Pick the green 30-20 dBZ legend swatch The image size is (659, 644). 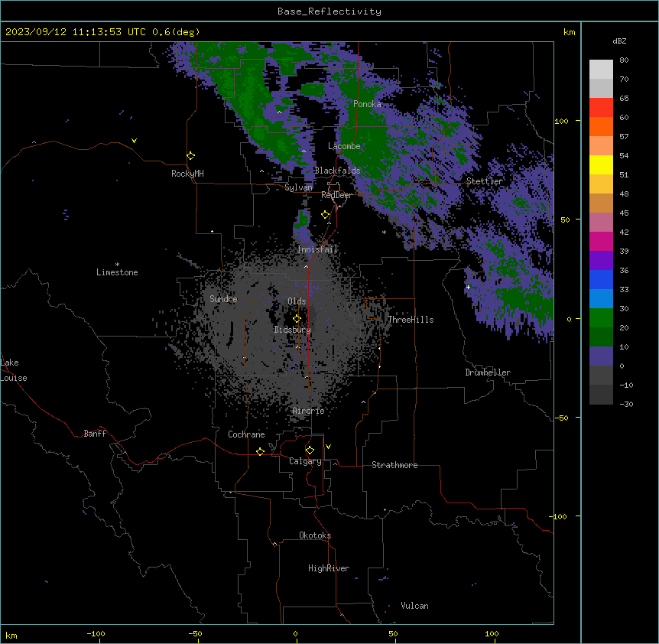click(x=601, y=318)
